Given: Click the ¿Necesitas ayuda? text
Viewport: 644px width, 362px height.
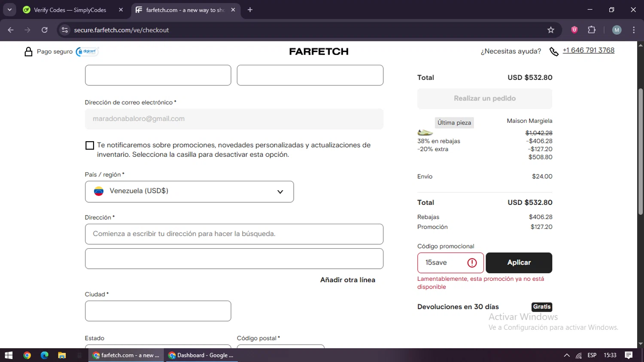Looking at the screenshot, I should 511,51.
